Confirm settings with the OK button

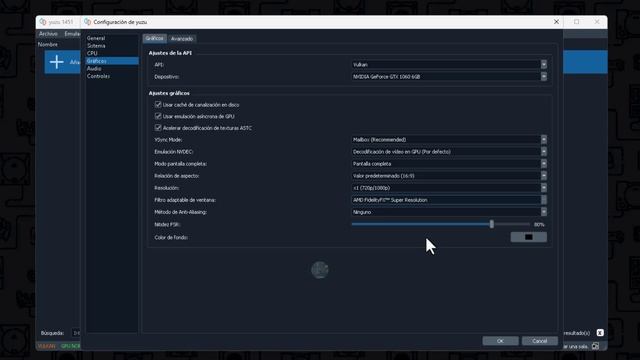click(x=500, y=341)
